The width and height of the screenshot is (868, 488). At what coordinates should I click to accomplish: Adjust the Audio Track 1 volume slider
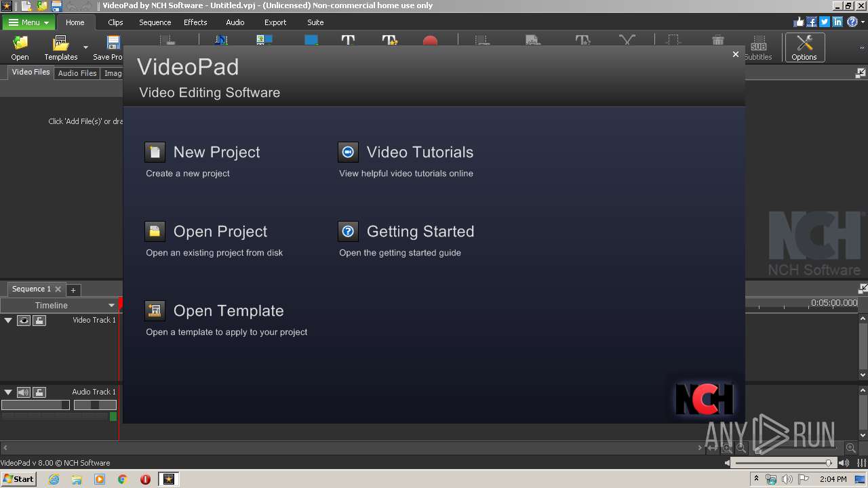[35, 405]
